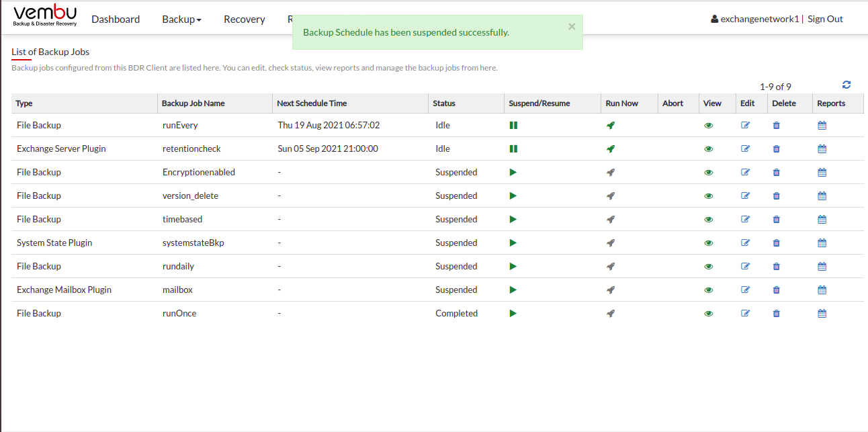Viewport: 868px width, 432px height.
Task: Select the Exchange Server Plugin type cell
Action: click(x=61, y=148)
